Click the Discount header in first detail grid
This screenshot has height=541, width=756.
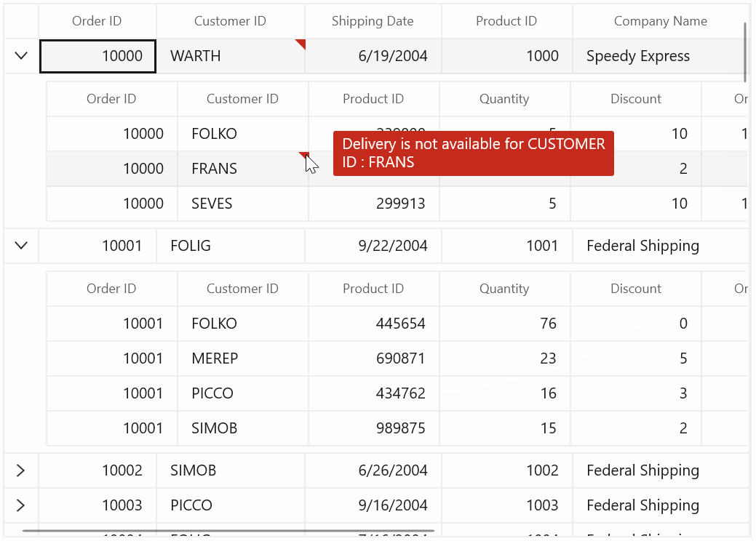tap(636, 99)
